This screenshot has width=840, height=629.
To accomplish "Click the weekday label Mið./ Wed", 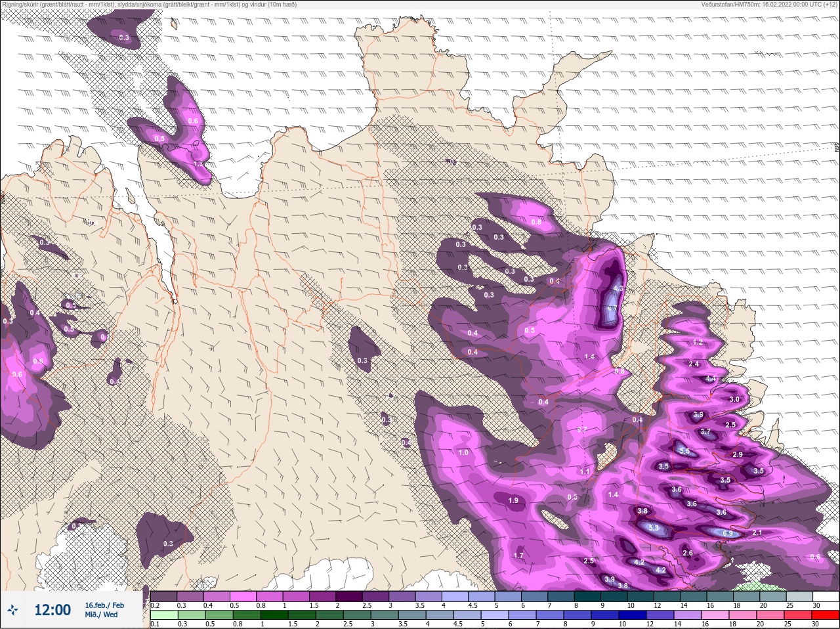I will pos(102,615).
